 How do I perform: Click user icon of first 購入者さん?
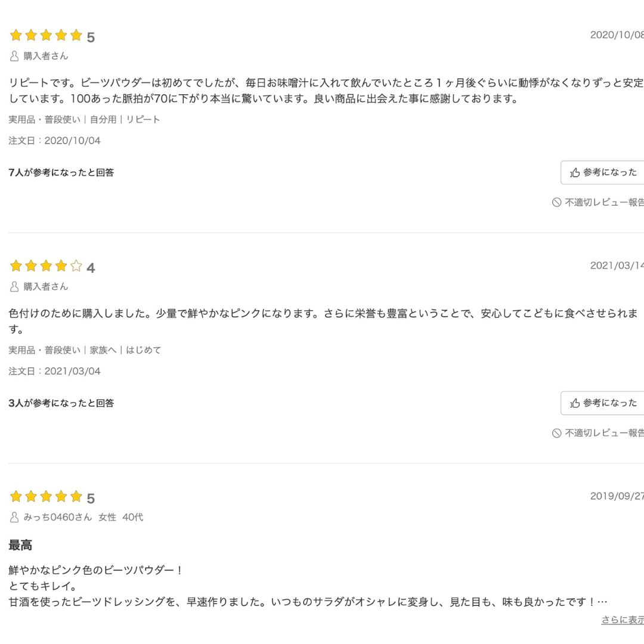[14, 56]
